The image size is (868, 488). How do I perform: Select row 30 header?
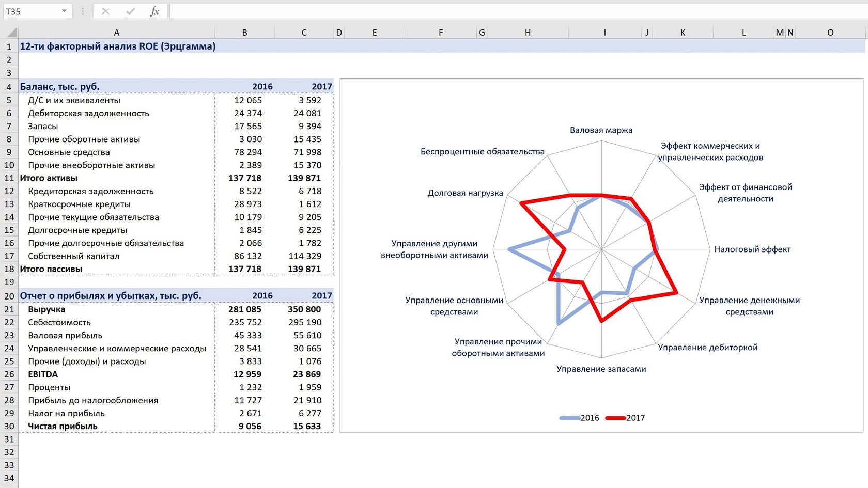point(9,426)
